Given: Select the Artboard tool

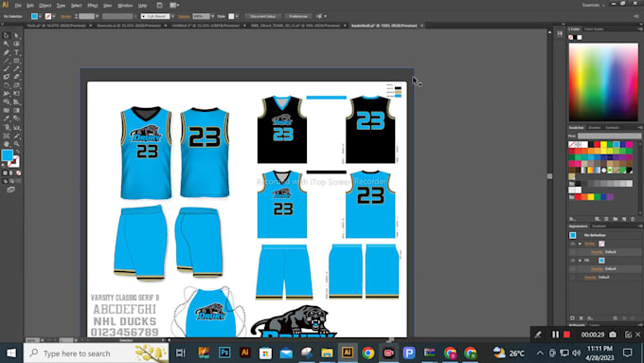Looking at the screenshot, I should coord(7,136).
